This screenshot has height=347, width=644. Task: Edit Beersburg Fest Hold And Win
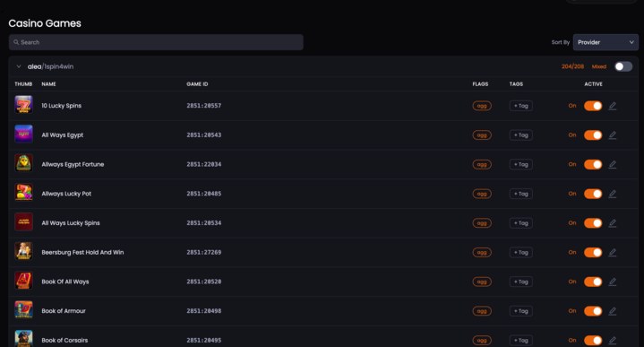coord(613,253)
